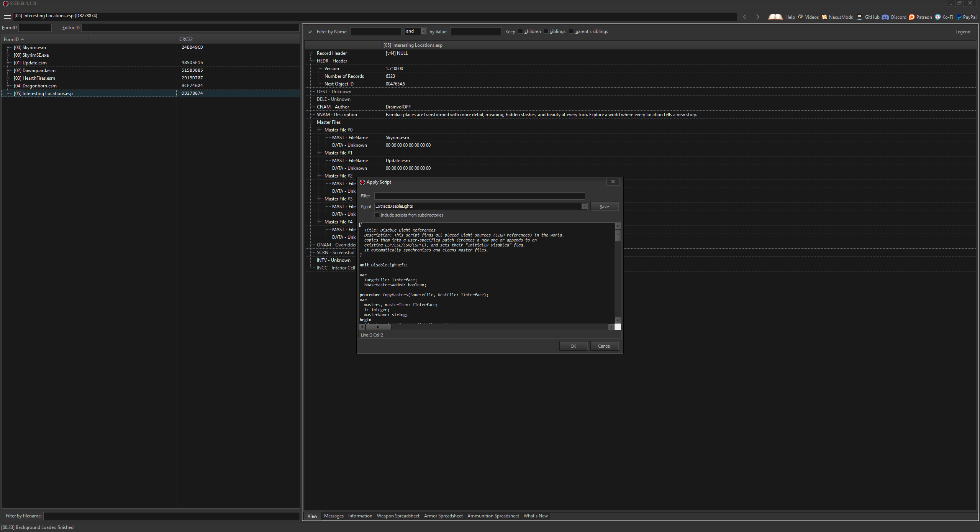The height and width of the screenshot is (532, 980).
Task: Open the Armor Spreadsheet tab
Action: pyautogui.click(x=443, y=516)
